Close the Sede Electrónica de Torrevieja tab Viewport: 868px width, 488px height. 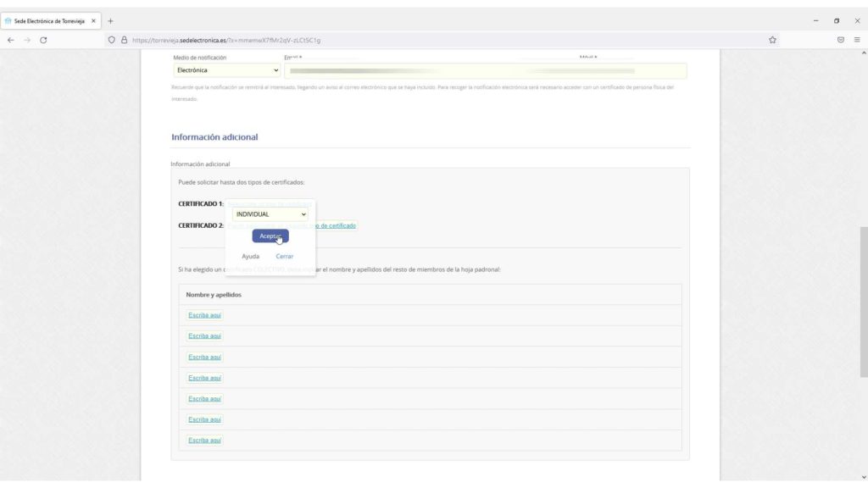point(93,21)
